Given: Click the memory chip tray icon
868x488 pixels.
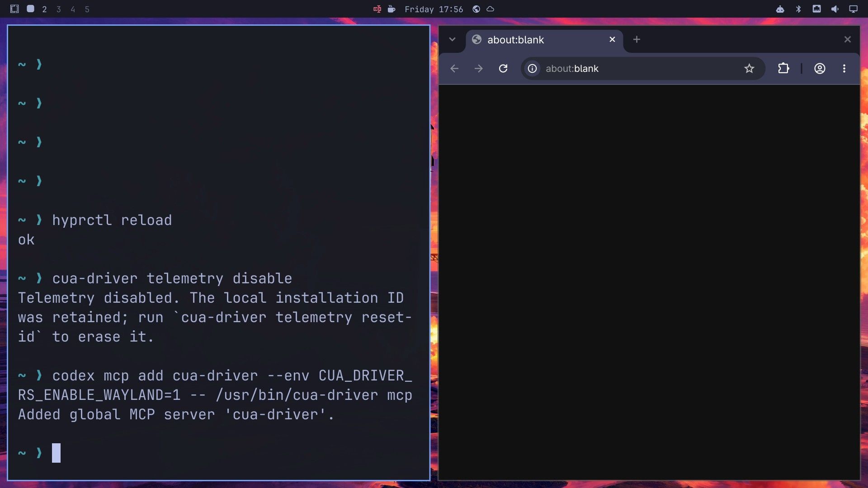Looking at the screenshot, I should (x=816, y=9).
